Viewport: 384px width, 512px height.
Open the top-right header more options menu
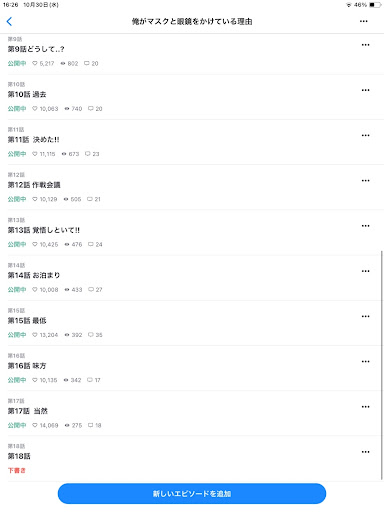364,21
